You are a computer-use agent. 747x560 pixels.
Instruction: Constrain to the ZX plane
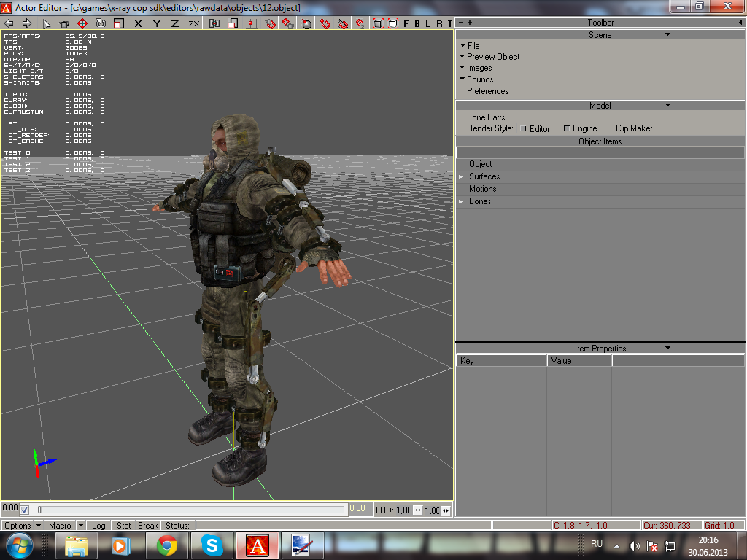pos(193,23)
